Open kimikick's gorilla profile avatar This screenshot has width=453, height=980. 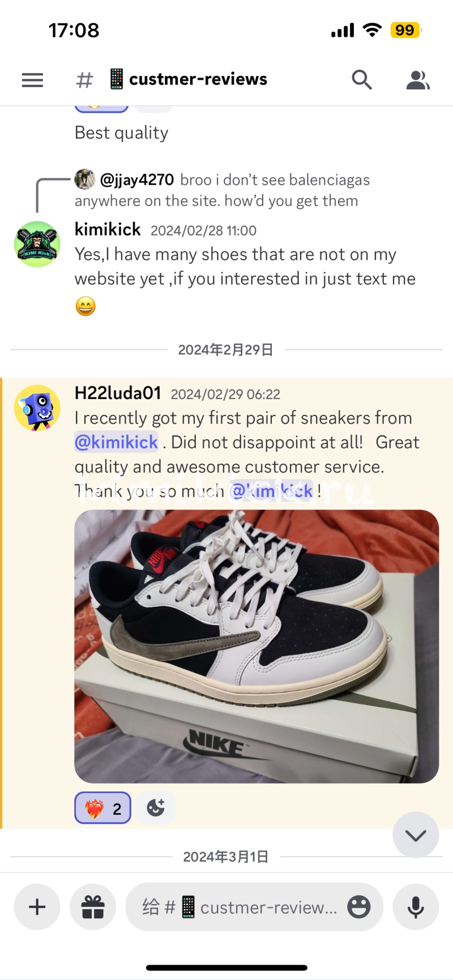click(37, 244)
